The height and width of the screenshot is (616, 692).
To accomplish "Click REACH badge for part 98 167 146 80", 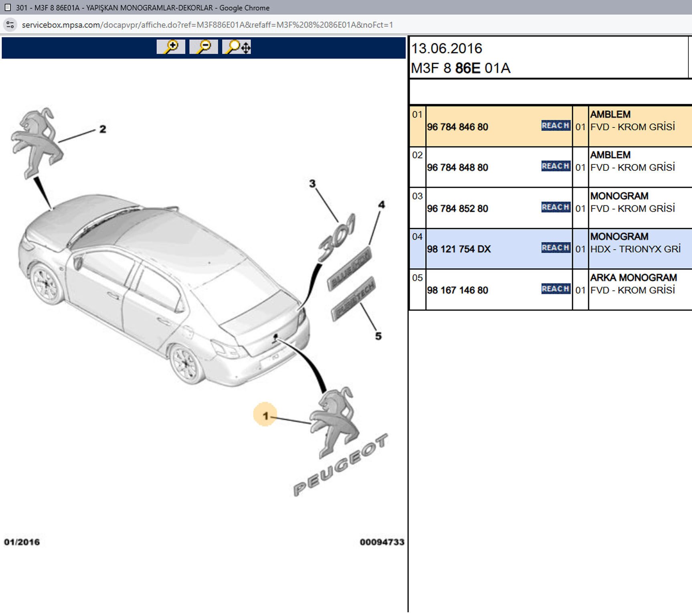I will pyautogui.click(x=555, y=289).
